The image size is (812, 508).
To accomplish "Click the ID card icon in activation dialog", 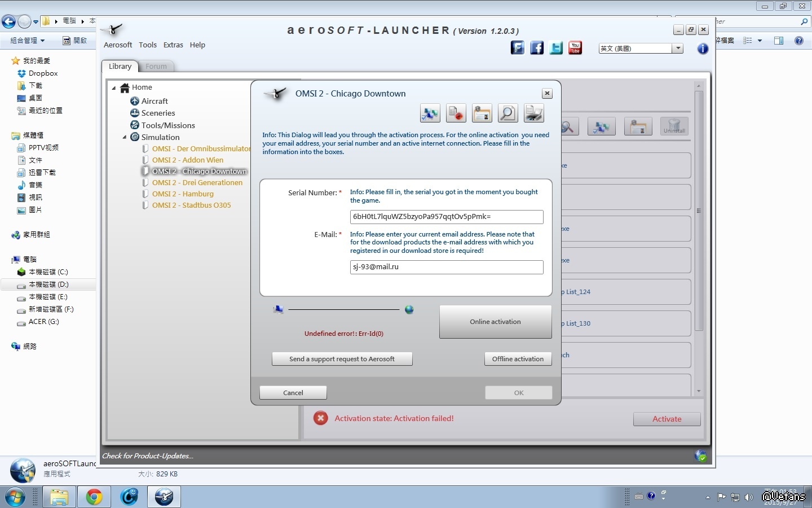I will [482, 113].
